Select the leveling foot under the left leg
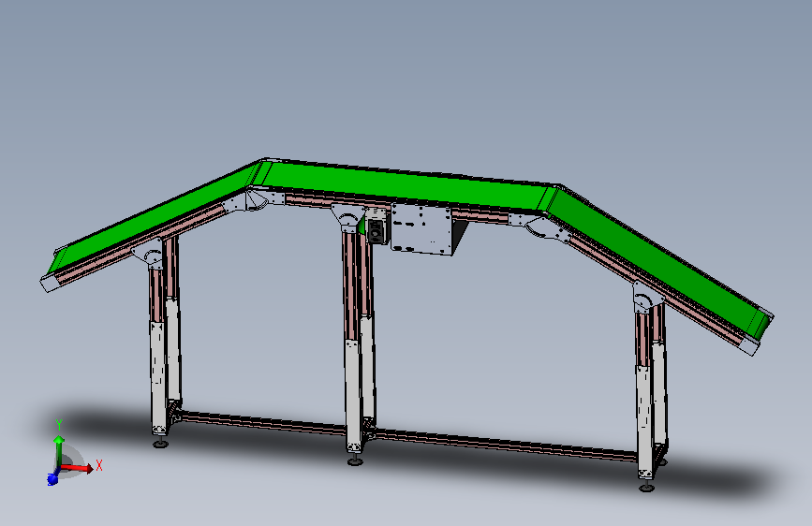 pyautogui.click(x=160, y=443)
